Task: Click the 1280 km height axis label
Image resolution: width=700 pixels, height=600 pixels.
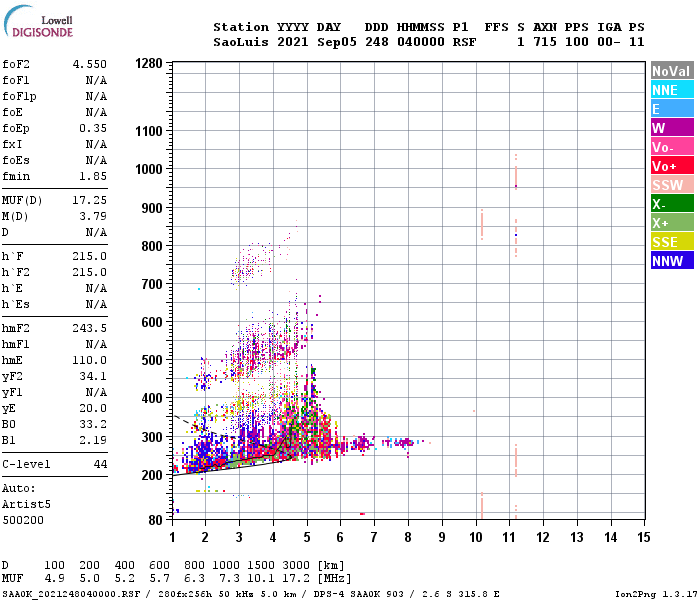Action: tap(149, 63)
